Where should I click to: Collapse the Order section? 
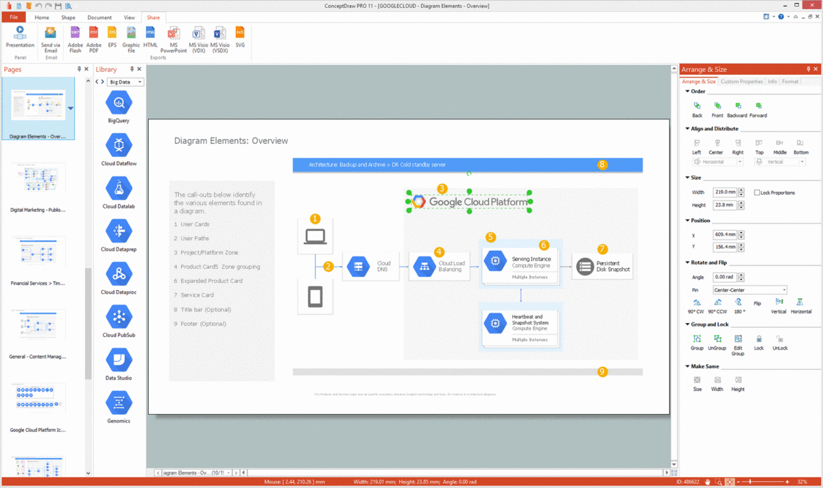(687, 91)
